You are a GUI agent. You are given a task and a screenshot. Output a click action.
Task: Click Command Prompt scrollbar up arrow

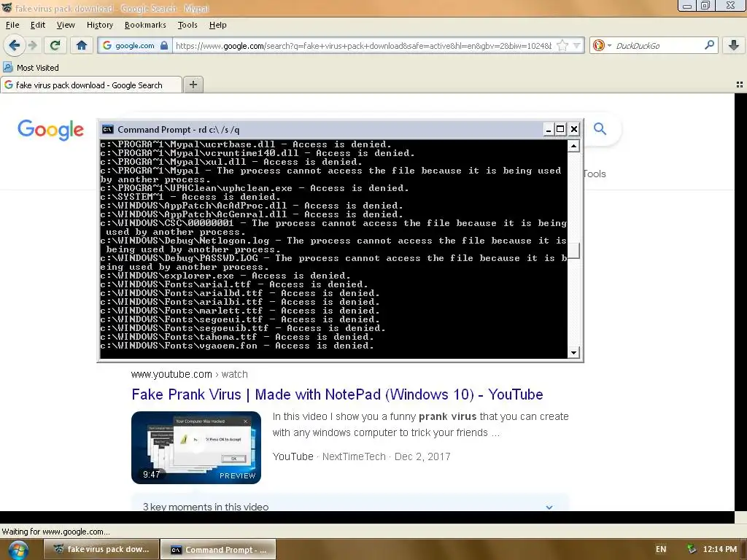[x=573, y=145]
